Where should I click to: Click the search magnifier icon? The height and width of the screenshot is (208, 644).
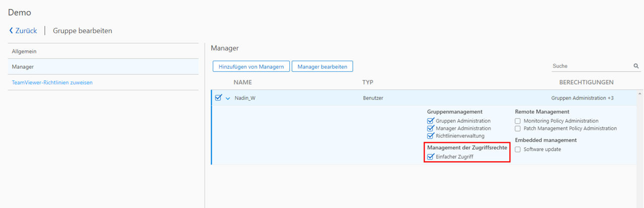636,66
